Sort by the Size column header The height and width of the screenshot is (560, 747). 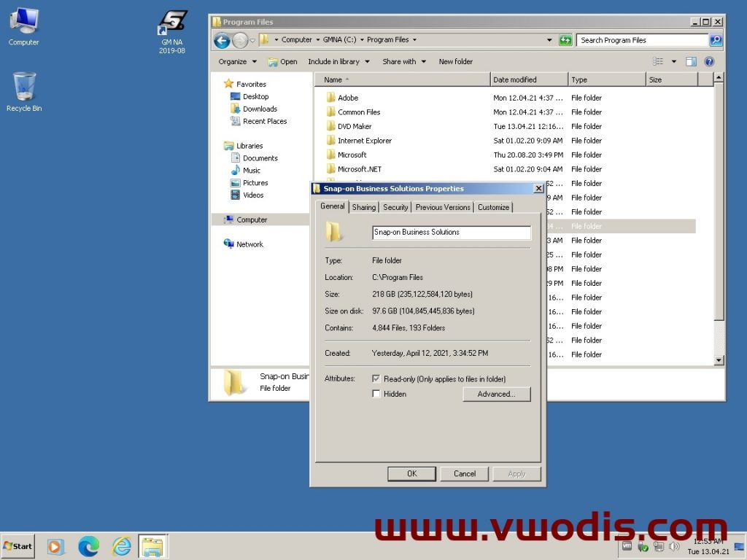coord(672,79)
